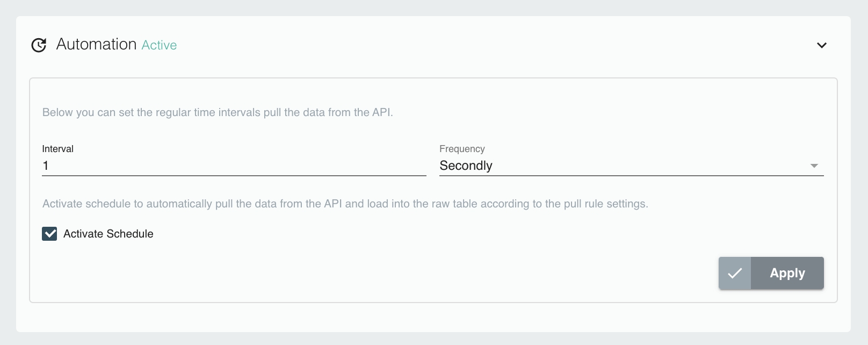The width and height of the screenshot is (868, 345).
Task: Focus the Interval input field
Action: point(234,166)
